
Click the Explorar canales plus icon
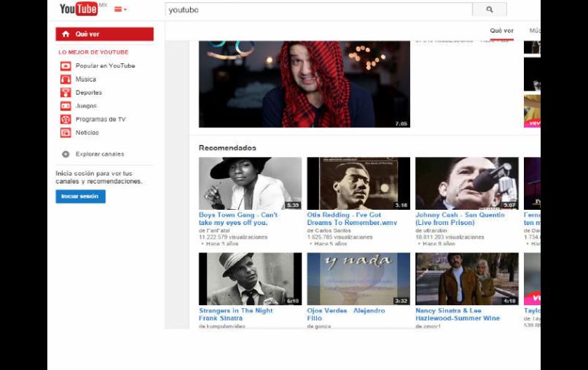66,154
